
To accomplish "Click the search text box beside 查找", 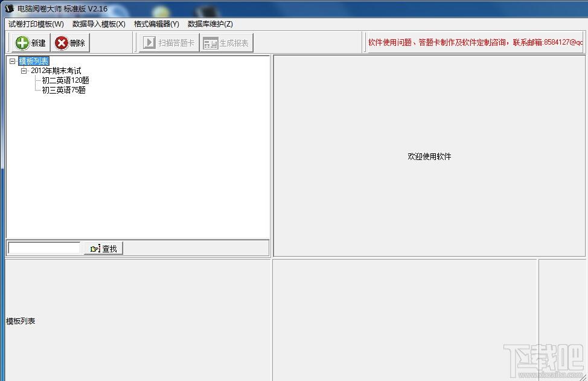I will coord(44,248).
